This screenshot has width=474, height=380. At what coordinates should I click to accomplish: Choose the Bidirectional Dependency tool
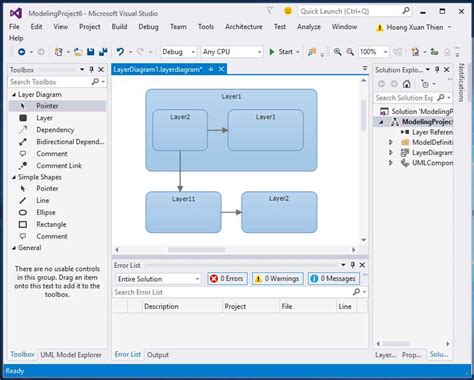[x=70, y=142]
